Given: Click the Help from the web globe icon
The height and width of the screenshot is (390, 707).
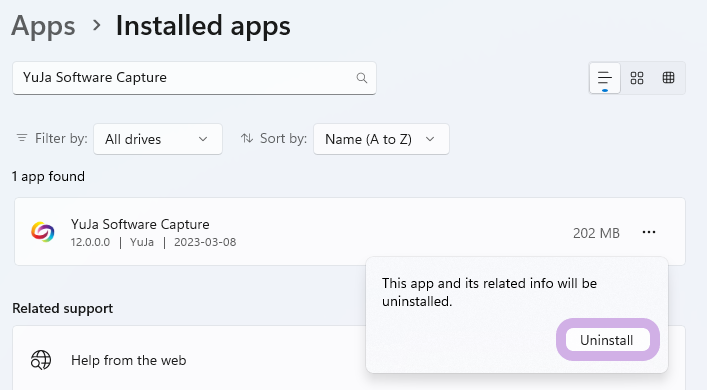Looking at the screenshot, I should [x=41, y=360].
